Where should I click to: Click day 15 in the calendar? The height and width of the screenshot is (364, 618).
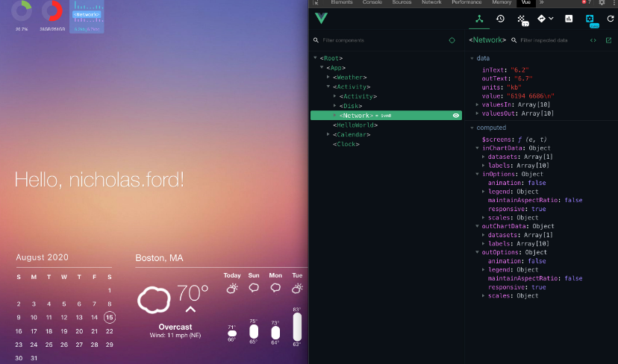110,318
